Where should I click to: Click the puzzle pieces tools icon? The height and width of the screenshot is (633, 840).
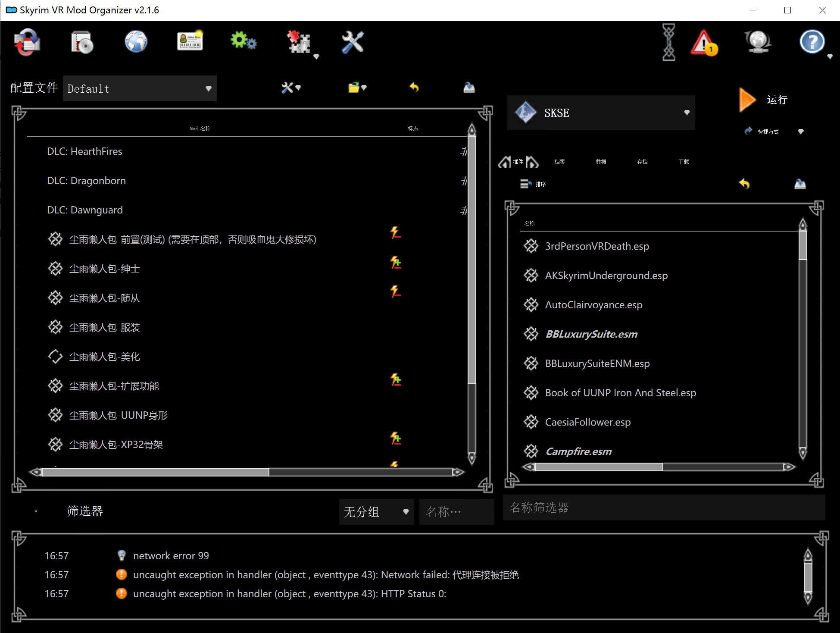pos(299,42)
